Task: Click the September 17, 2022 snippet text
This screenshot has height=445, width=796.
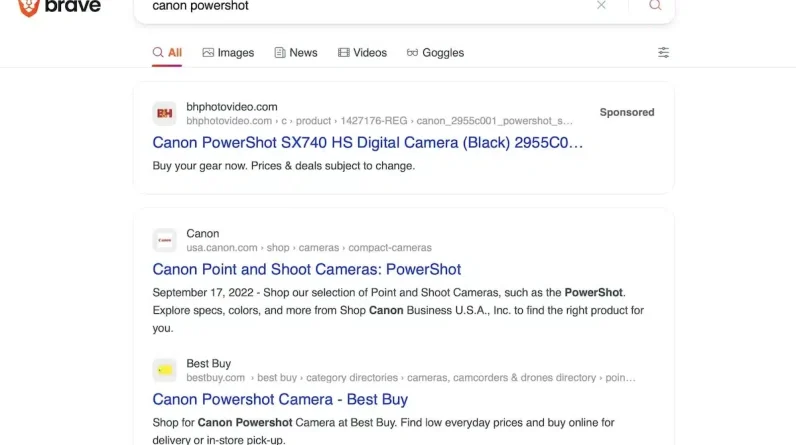Action: point(398,310)
